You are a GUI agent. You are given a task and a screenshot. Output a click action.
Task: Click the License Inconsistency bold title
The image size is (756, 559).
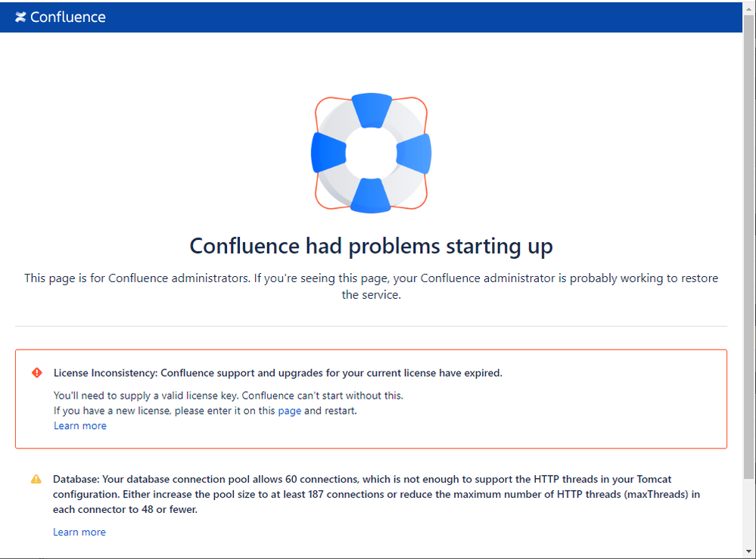(278, 373)
